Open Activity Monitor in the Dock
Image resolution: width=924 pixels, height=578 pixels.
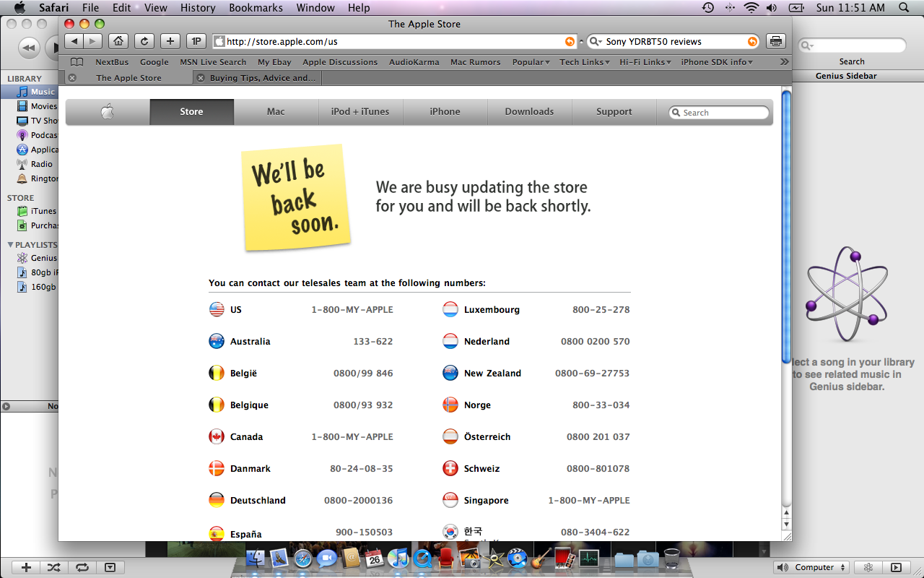point(589,558)
